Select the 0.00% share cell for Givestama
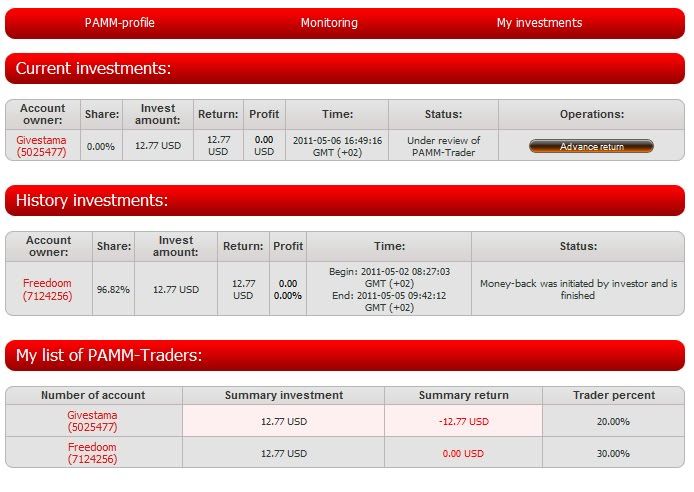The height and width of the screenshot is (492, 694). [101, 146]
